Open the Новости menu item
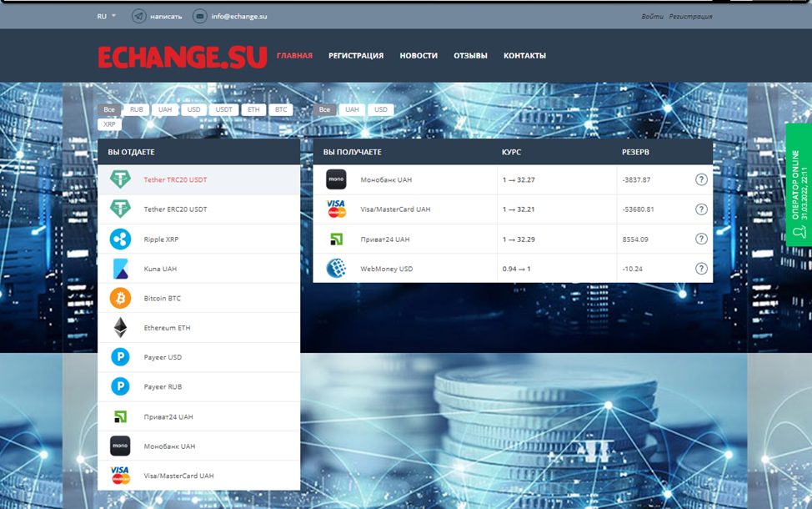The width and height of the screenshot is (812, 509). point(419,55)
